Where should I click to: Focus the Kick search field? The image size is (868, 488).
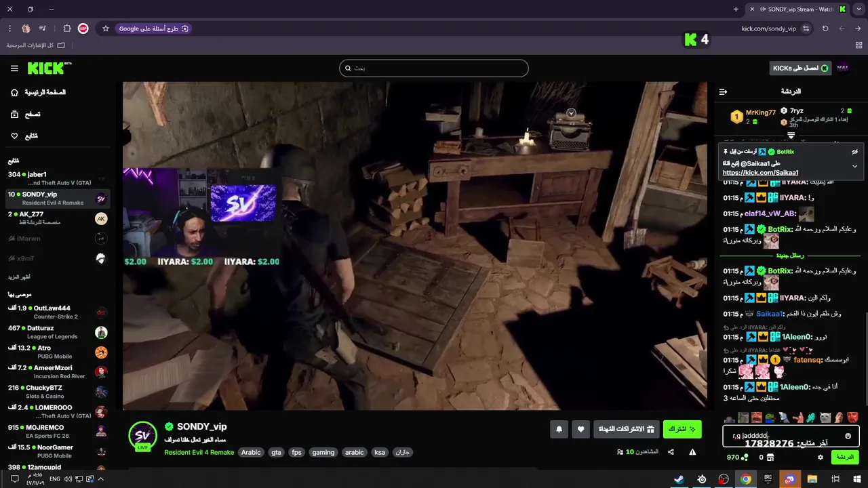[x=434, y=68]
